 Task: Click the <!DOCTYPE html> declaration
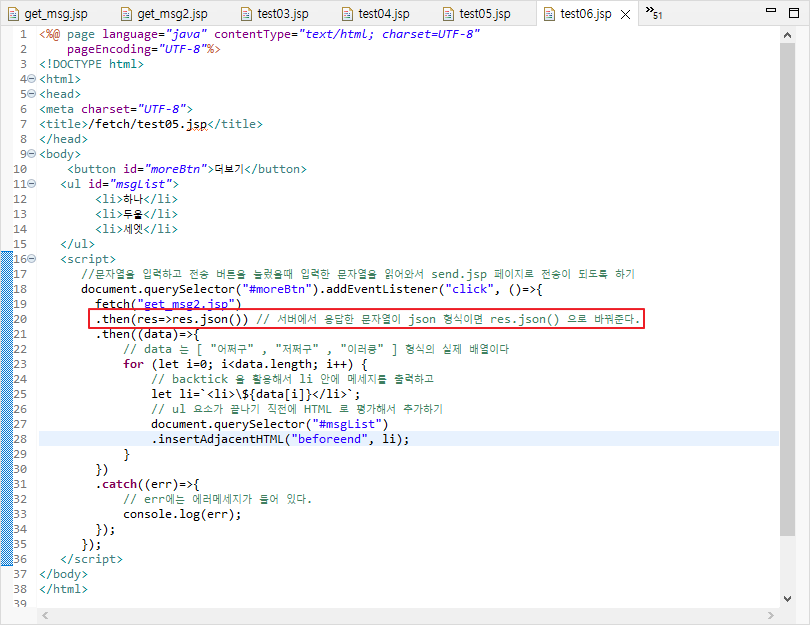point(91,64)
